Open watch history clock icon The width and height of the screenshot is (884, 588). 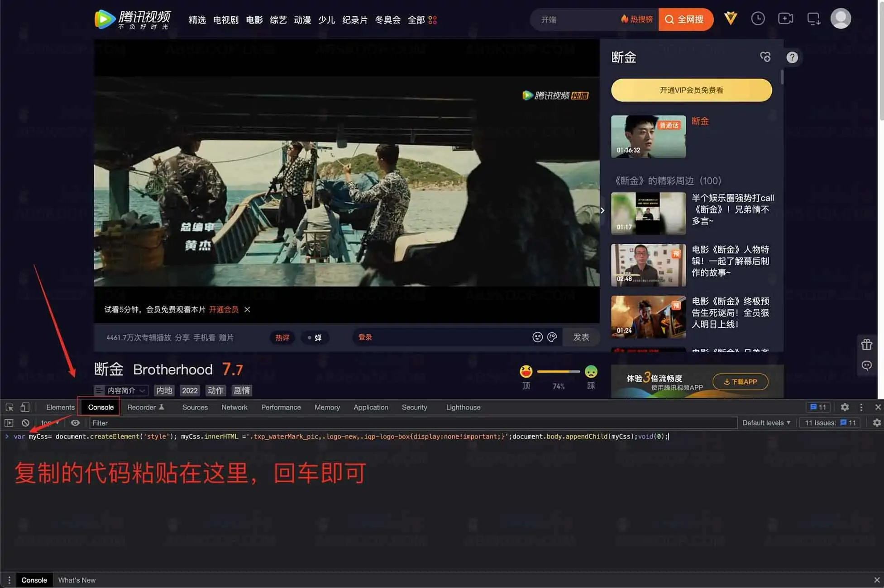[x=758, y=19]
